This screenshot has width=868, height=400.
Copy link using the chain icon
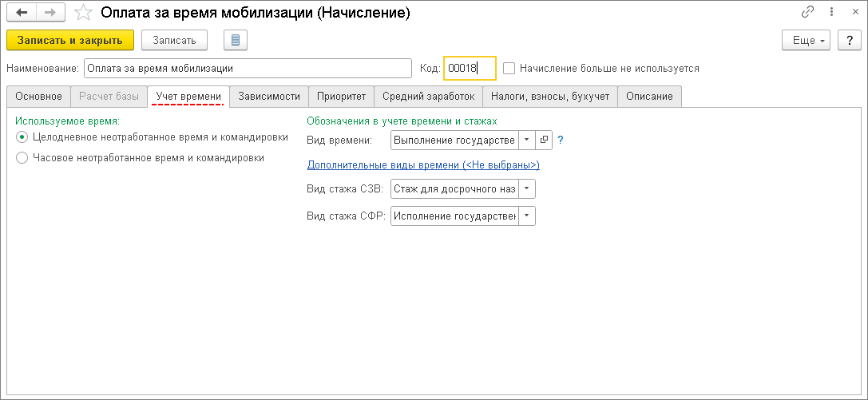pyautogui.click(x=807, y=13)
